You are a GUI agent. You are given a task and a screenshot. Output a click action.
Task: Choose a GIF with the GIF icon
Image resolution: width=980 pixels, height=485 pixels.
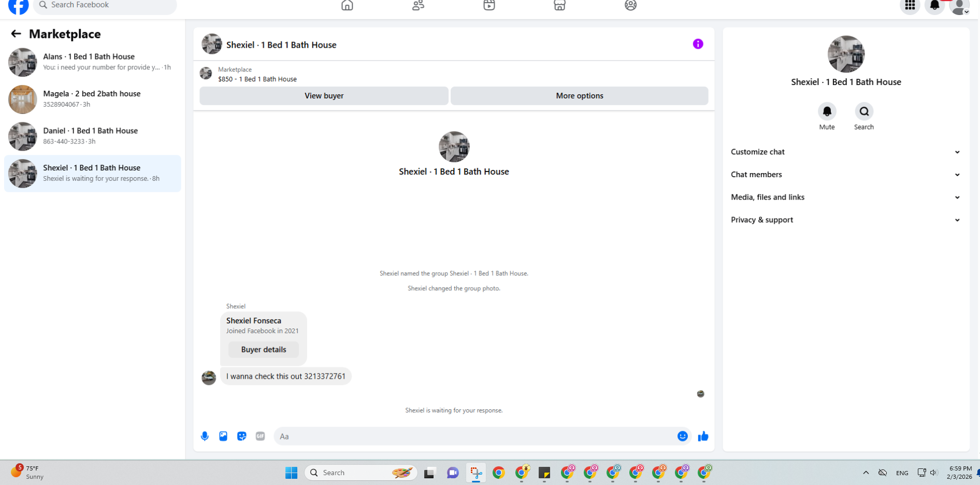click(261, 436)
